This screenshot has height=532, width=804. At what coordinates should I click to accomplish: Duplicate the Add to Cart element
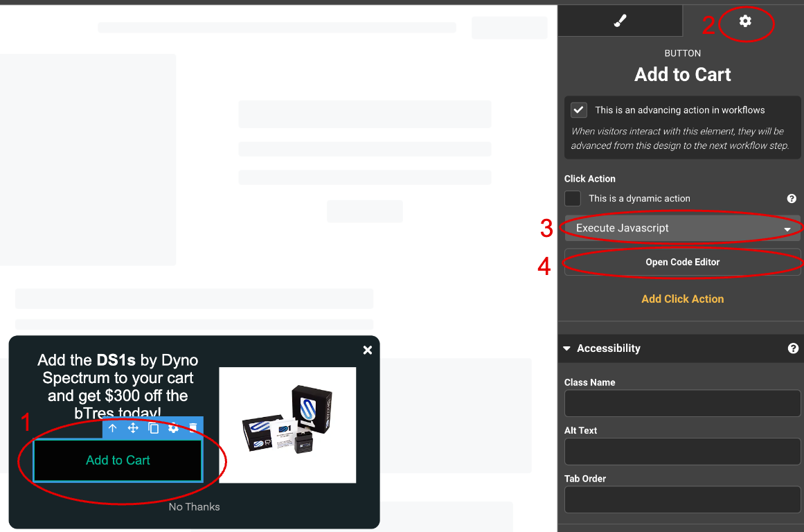pyautogui.click(x=153, y=428)
